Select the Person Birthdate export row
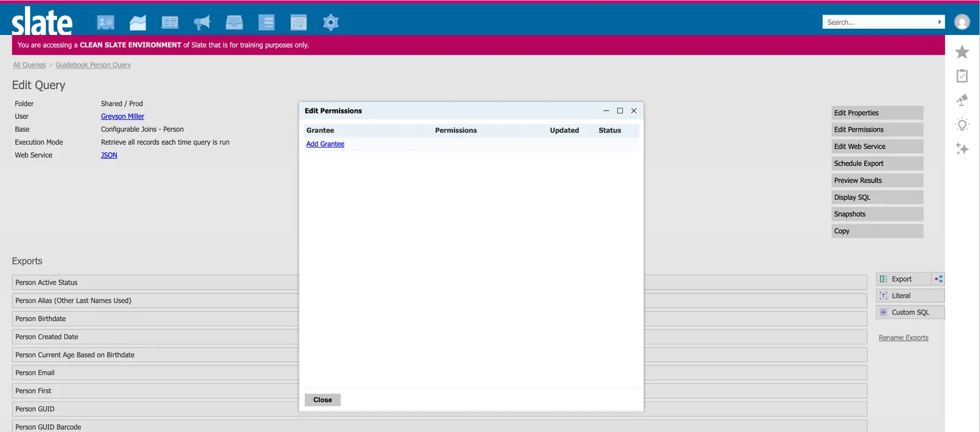Image resolution: width=980 pixels, height=432 pixels. (439, 319)
